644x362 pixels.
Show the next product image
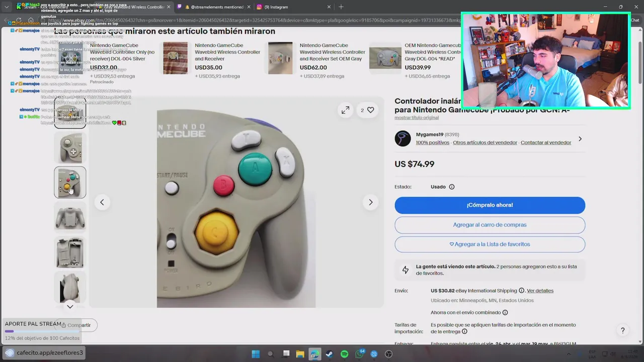pos(371,202)
